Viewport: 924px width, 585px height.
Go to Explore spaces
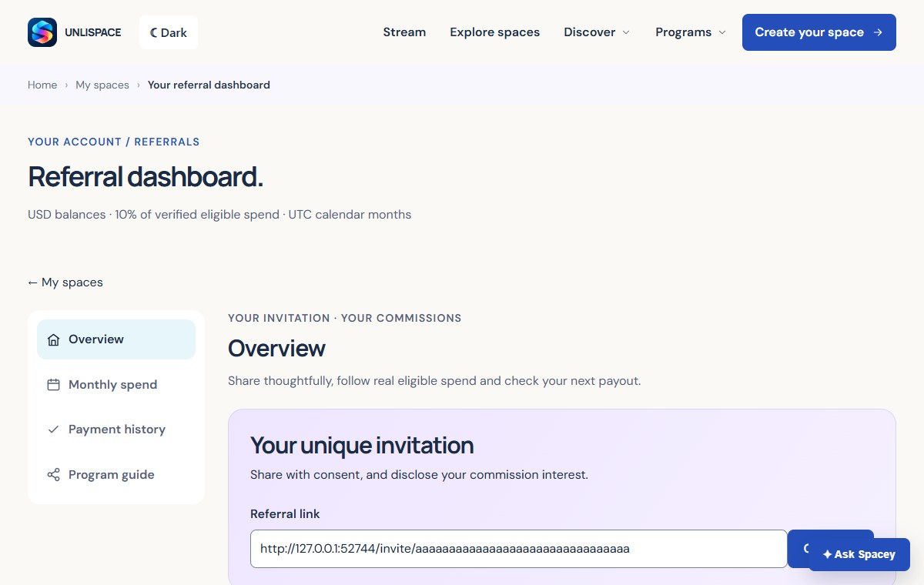pyautogui.click(x=495, y=32)
